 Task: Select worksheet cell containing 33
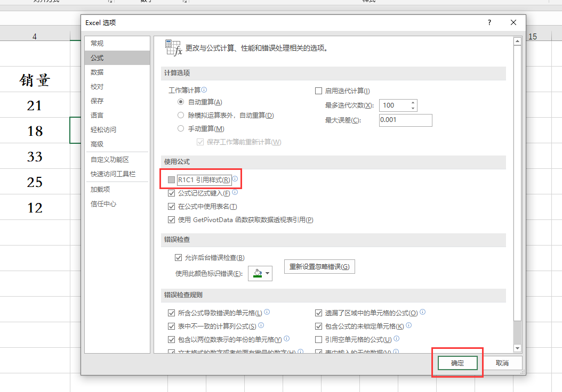35,156
